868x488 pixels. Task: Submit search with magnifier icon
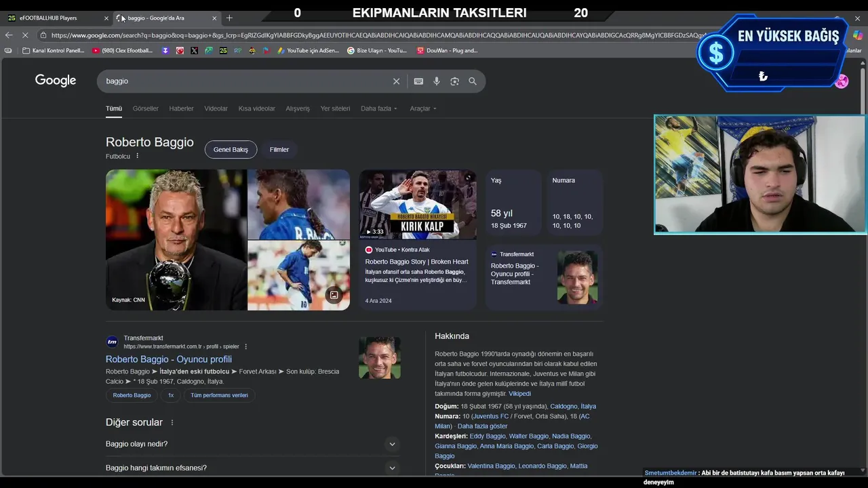[x=473, y=81]
